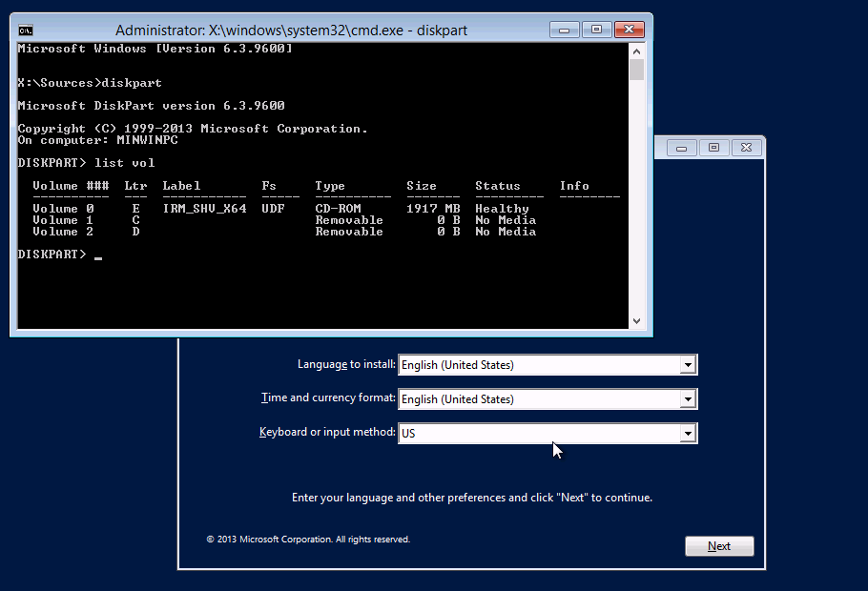Click the 'Volume 0' row text
The height and width of the screenshot is (591, 868).
(x=63, y=209)
